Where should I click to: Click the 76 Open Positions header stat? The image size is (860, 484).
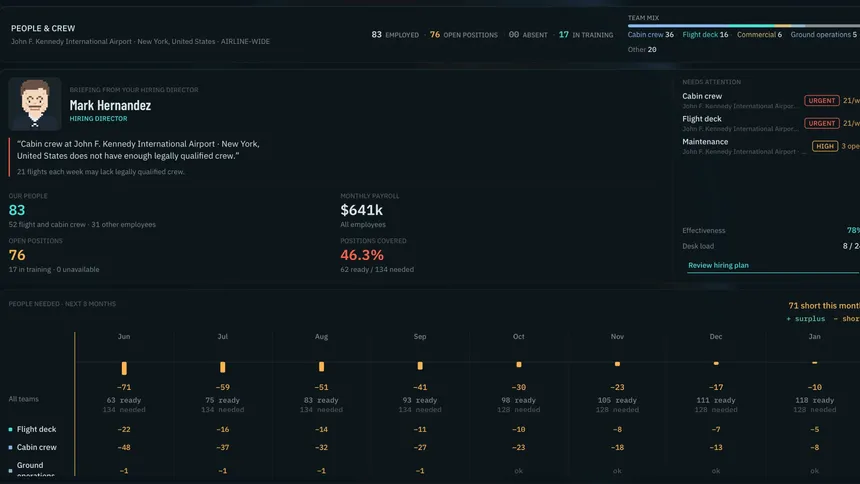463,35
